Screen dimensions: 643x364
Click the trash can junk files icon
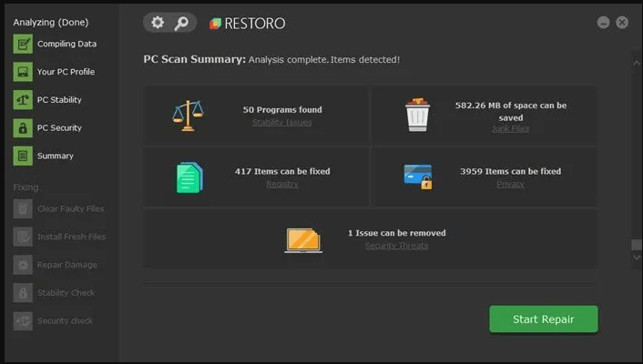[417, 115]
